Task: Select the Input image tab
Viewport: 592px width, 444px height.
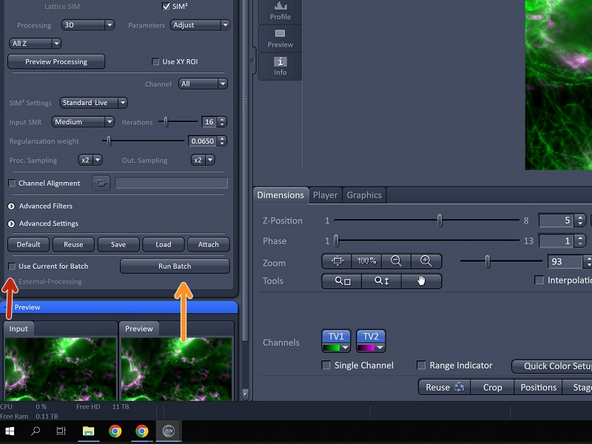Action: point(18,329)
